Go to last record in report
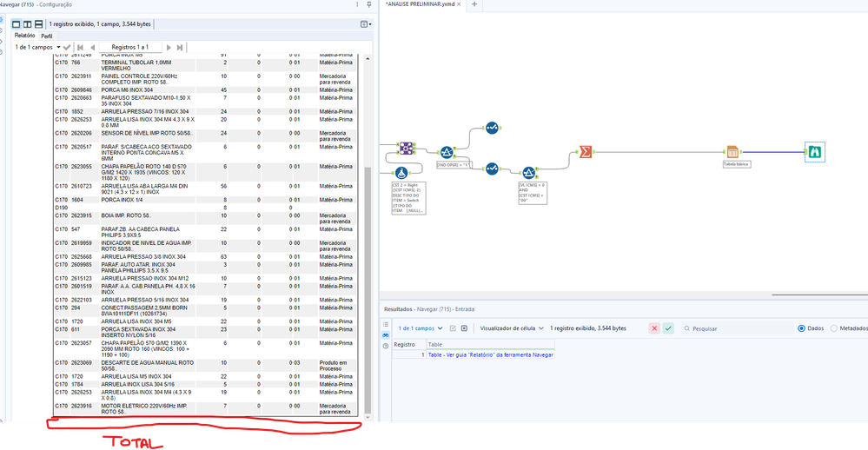This screenshot has height=450, width=868. point(180,48)
